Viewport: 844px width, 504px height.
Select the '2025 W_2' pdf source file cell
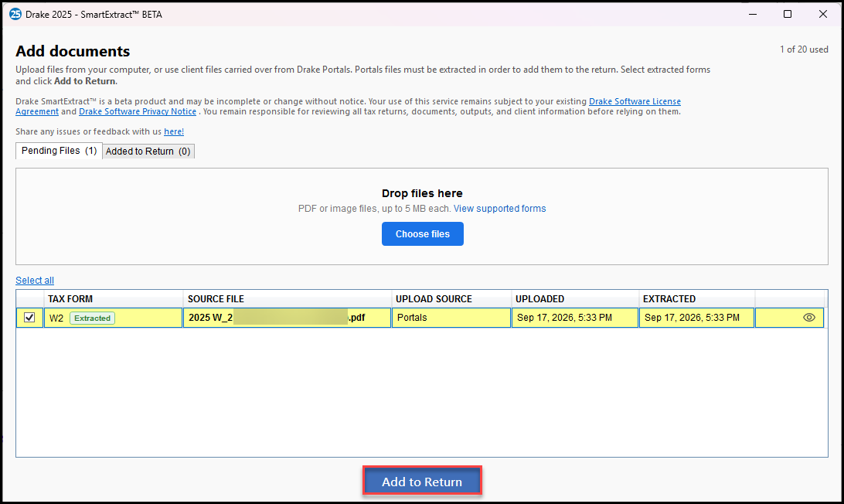coord(287,318)
